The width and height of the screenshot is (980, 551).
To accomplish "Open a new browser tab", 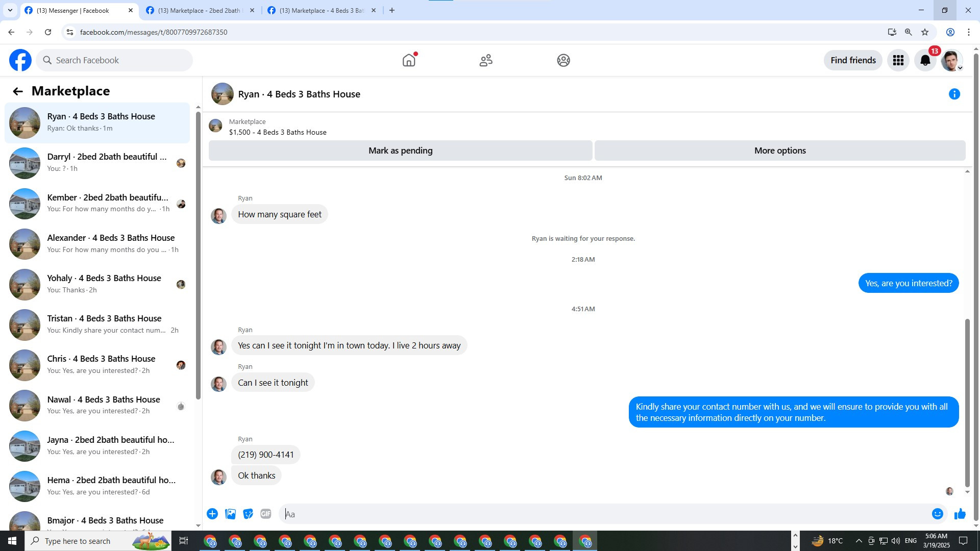I will click(x=392, y=10).
